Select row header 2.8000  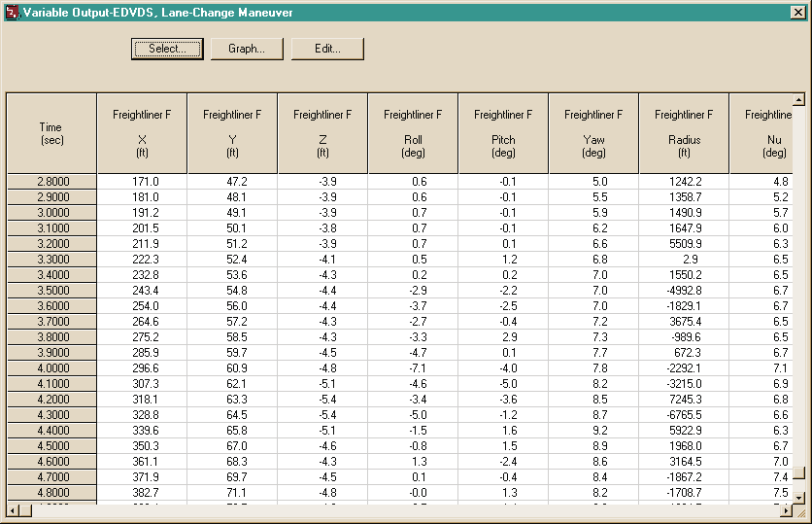[x=51, y=182]
